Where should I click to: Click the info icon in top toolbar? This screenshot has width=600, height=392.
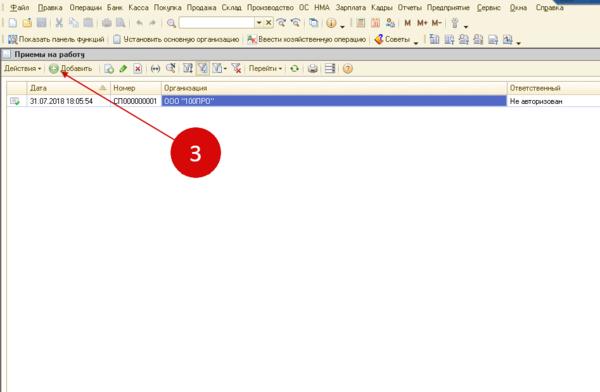pyautogui.click(x=331, y=23)
